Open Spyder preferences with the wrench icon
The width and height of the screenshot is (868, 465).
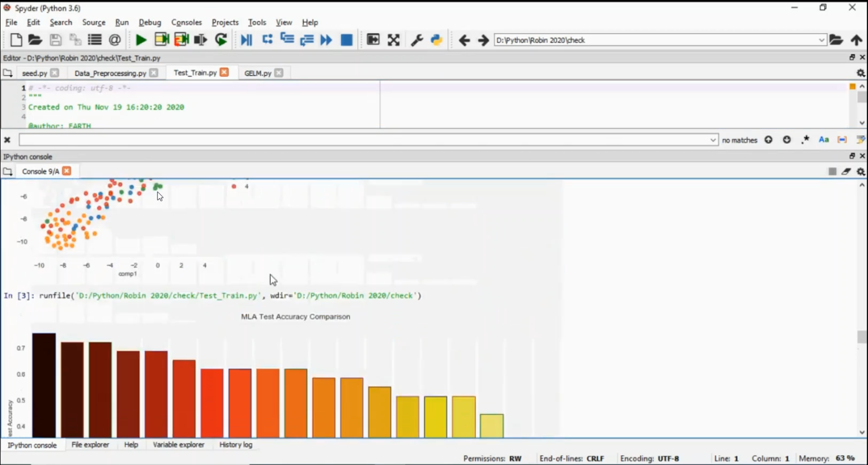416,39
